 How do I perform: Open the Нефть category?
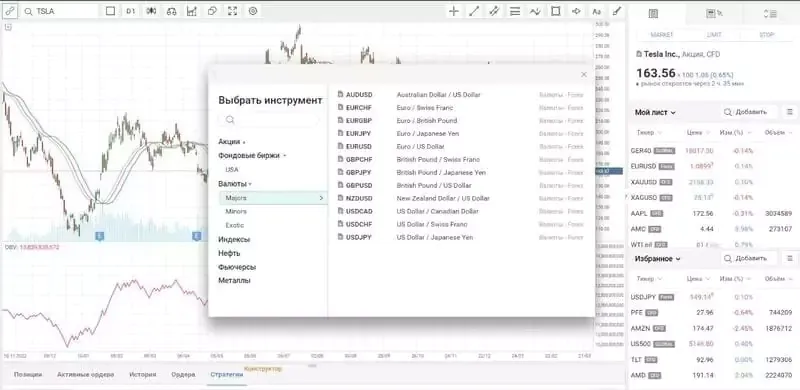tap(229, 253)
